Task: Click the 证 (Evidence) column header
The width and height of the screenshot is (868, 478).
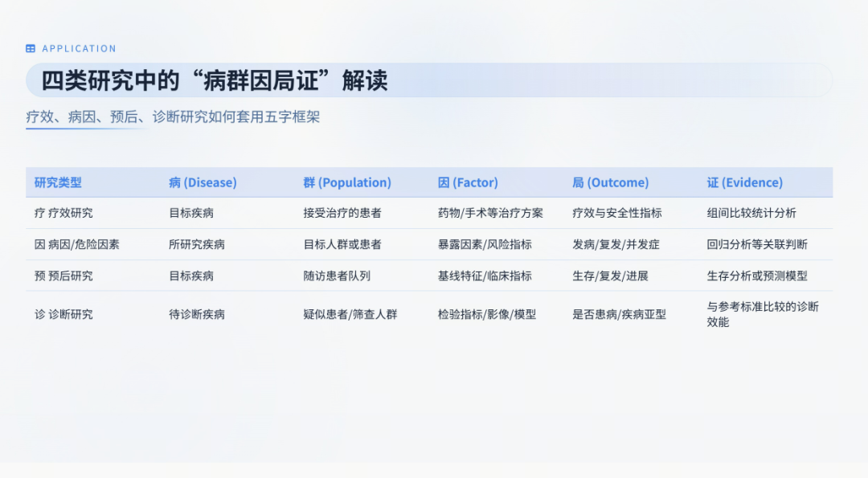Action: point(744,182)
